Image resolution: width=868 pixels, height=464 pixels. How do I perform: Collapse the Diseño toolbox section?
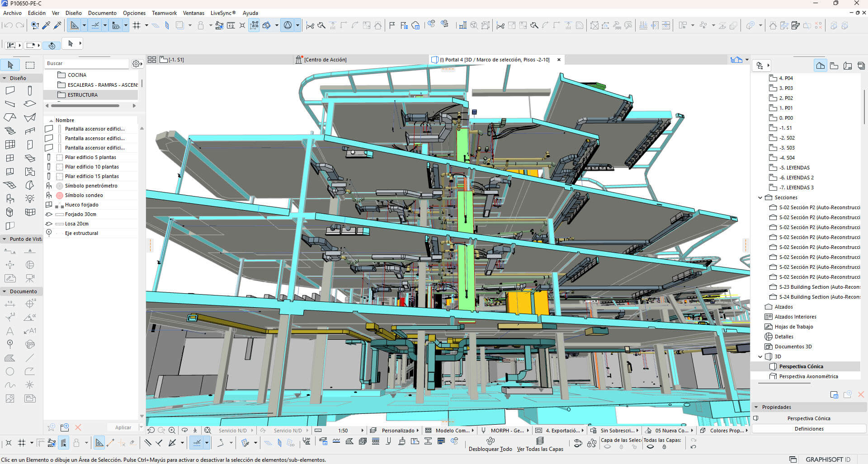tap(5, 78)
